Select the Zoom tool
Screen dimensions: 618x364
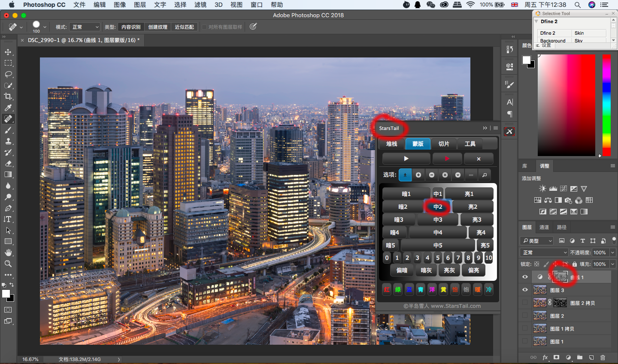(x=8, y=264)
